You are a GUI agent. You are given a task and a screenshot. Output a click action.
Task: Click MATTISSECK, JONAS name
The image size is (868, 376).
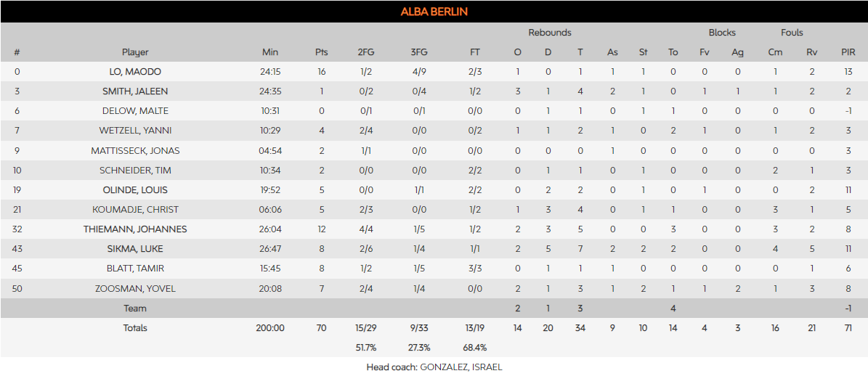135,151
